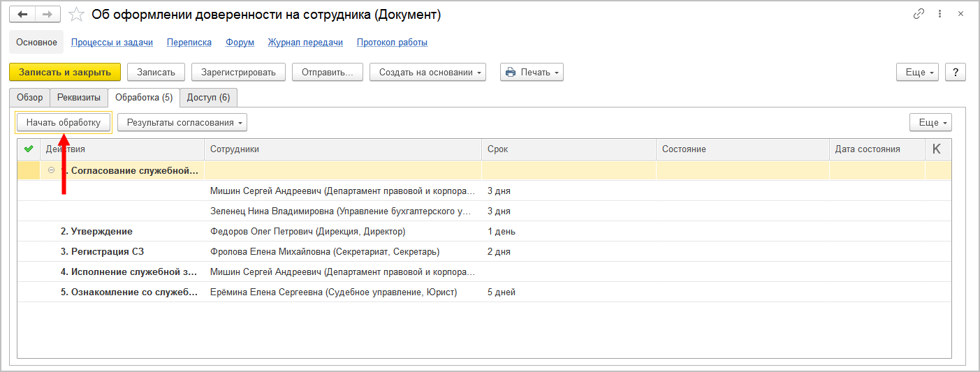Click the K column header

(936, 149)
